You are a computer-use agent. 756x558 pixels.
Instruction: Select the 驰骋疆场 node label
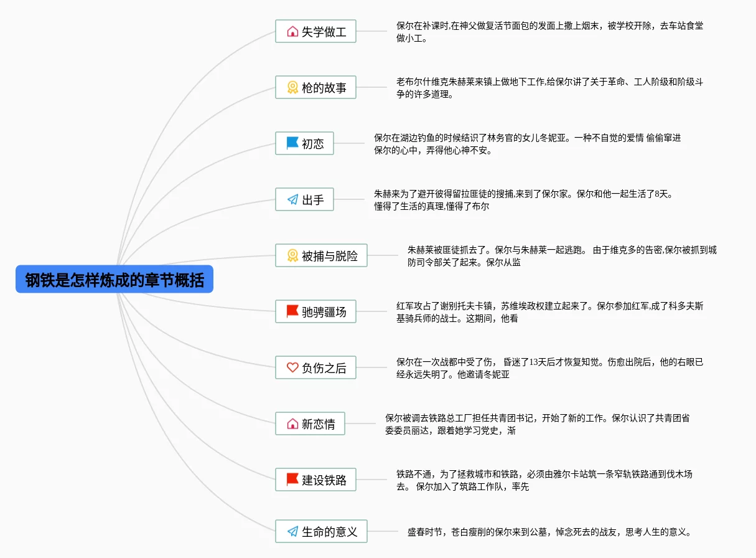tap(324, 312)
